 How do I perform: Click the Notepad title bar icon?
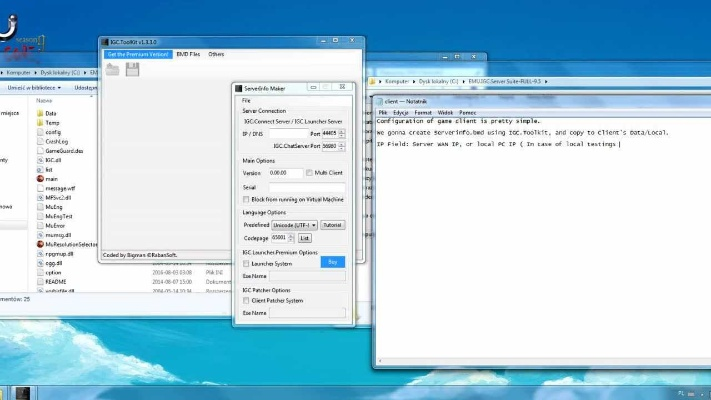380,101
